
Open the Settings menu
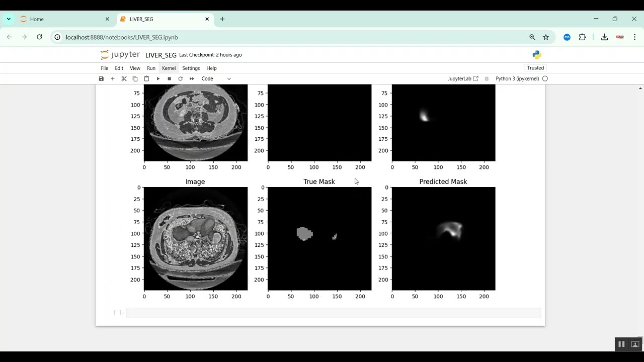191,68
